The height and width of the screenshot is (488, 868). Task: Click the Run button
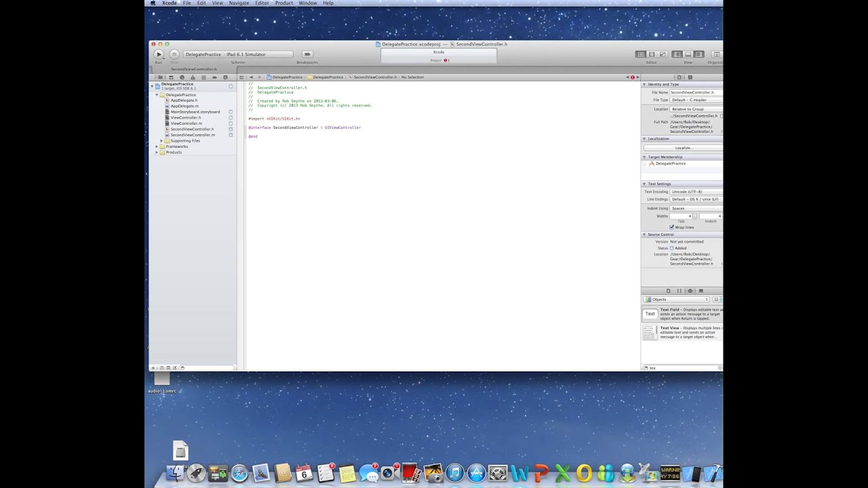(x=159, y=54)
